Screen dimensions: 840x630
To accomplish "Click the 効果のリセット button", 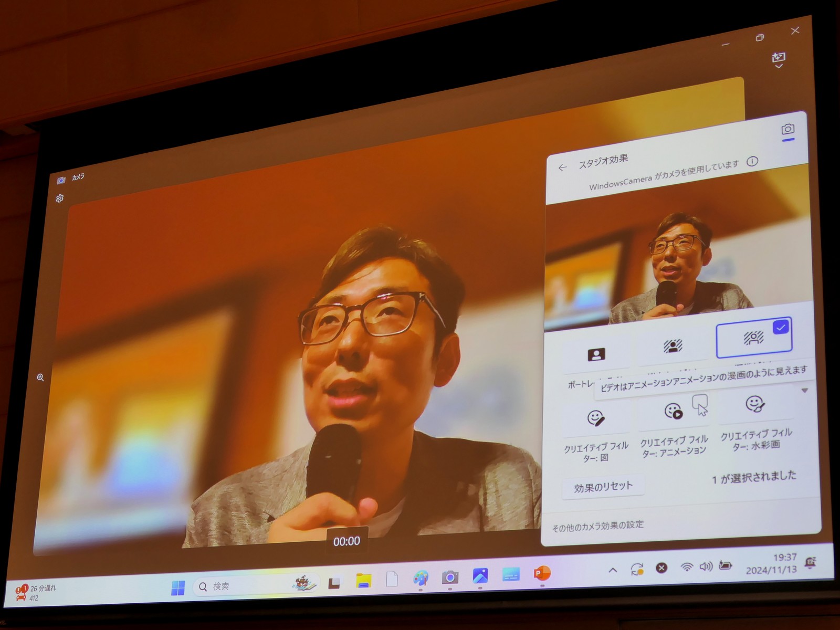I will pyautogui.click(x=603, y=487).
